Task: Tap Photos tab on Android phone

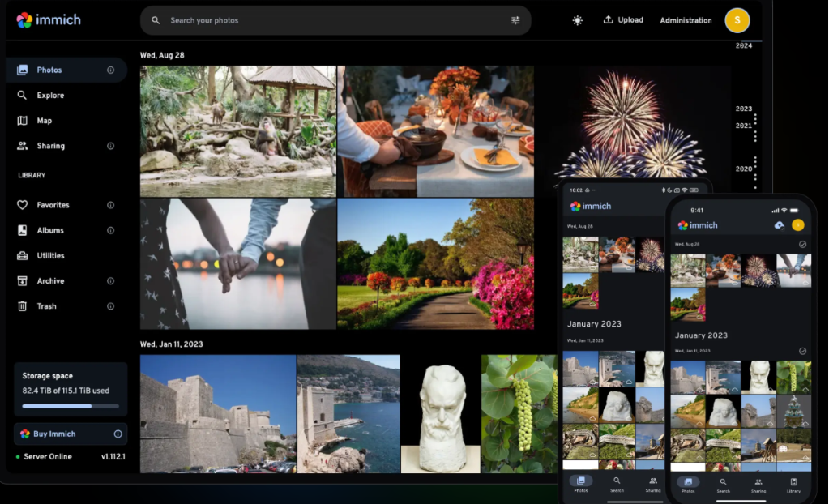Action: (x=581, y=484)
